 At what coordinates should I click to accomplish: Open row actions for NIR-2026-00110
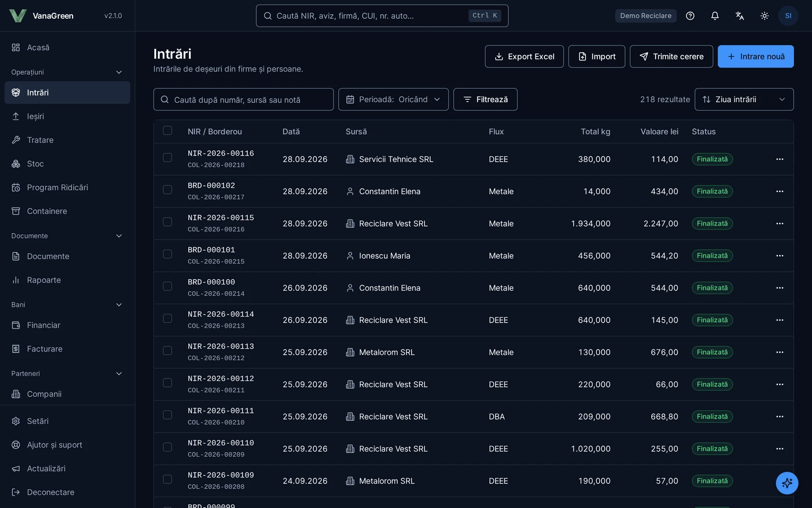[x=780, y=449]
